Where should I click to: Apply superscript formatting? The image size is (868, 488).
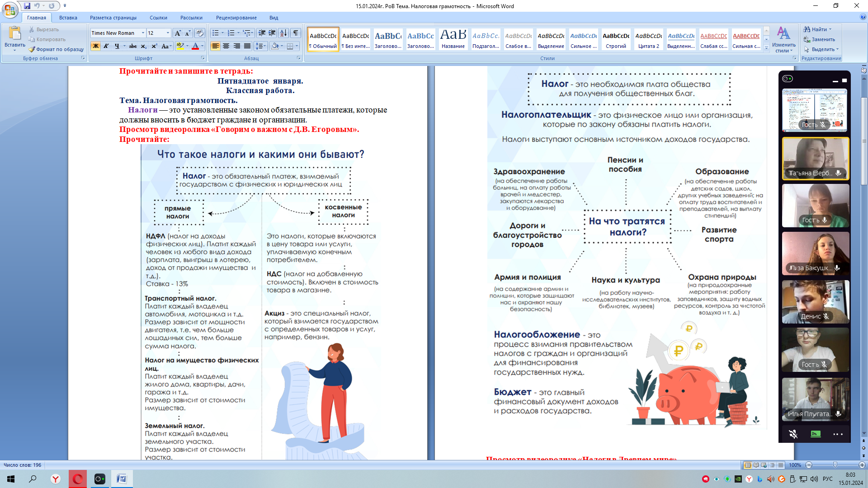click(154, 46)
